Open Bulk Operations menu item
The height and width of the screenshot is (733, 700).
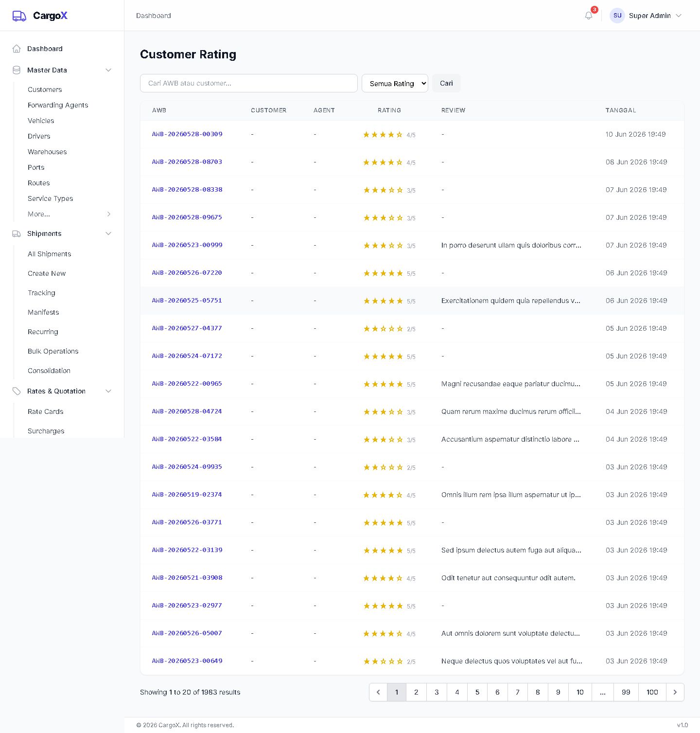point(53,351)
